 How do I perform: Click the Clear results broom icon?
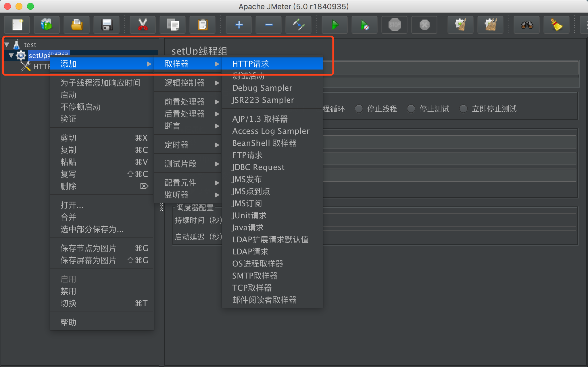461,25
